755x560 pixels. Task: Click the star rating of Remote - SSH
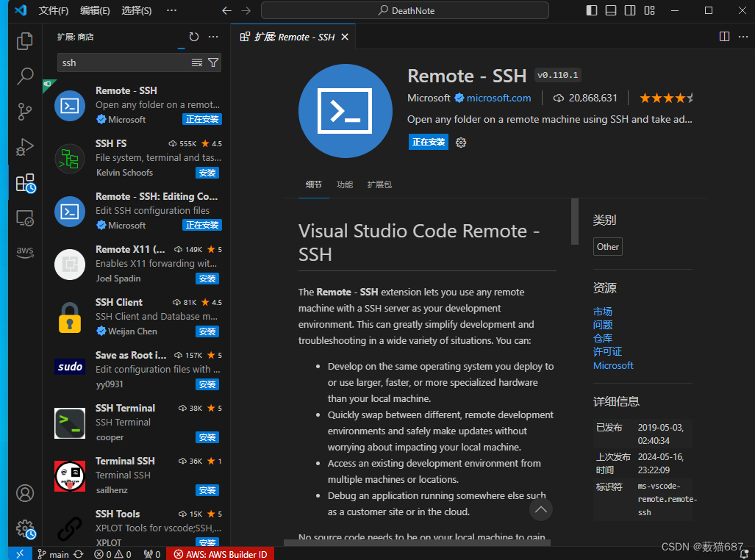[x=666, y=98]
